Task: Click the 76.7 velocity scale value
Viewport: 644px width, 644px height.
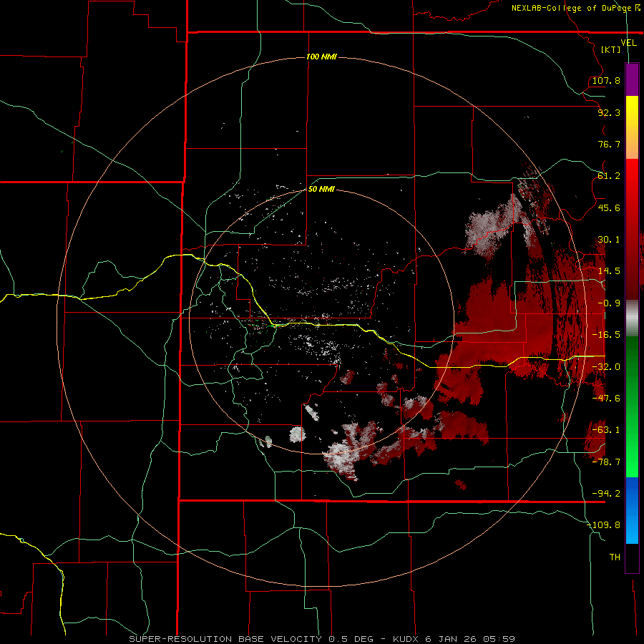Action: [609, 144]
